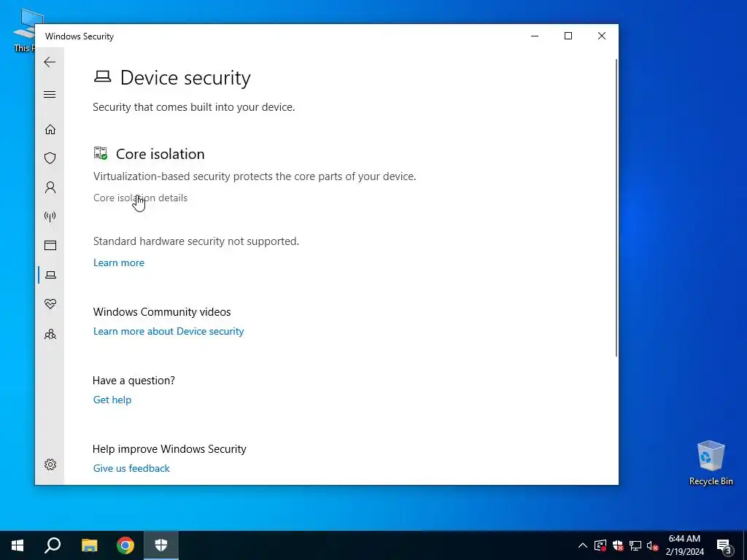Screen dimensions: 747x560
Task: Open Settings gear icon in sidebar
Action: click(x=50, y=464)
